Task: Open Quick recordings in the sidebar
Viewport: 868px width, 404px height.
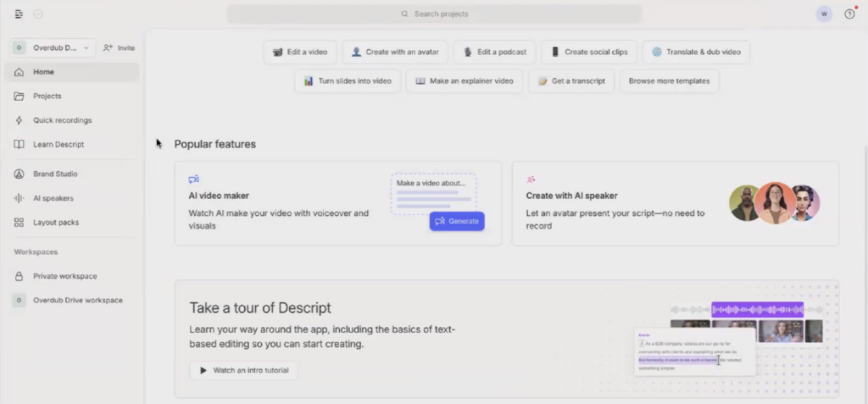Action: tap(72, 120)
